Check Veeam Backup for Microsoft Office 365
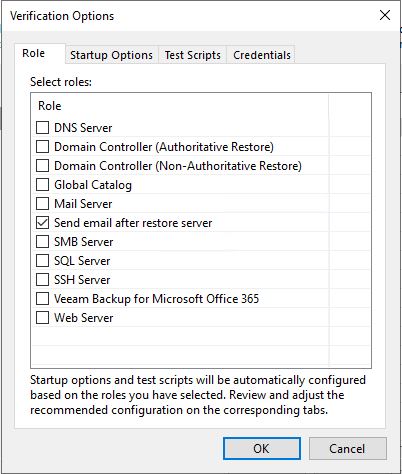402x474 pixels. click(42, 298)
